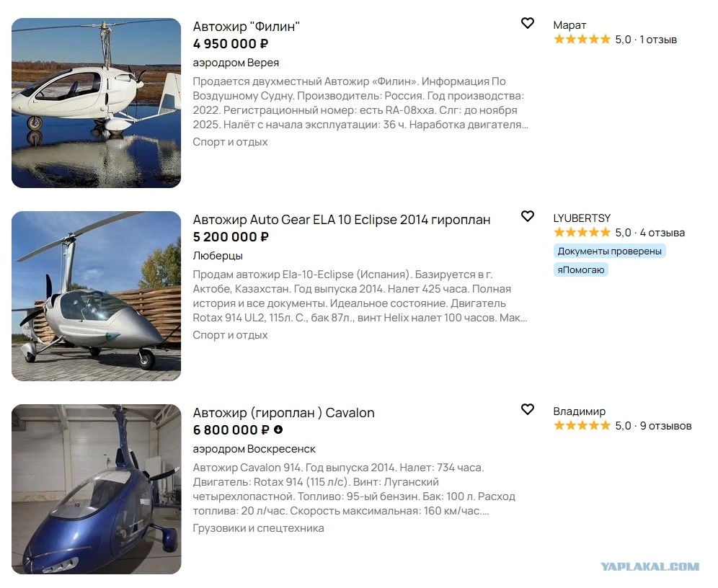
Task: View the silver ELA Eclipse autogyro photo
Action: pos(96,296)
